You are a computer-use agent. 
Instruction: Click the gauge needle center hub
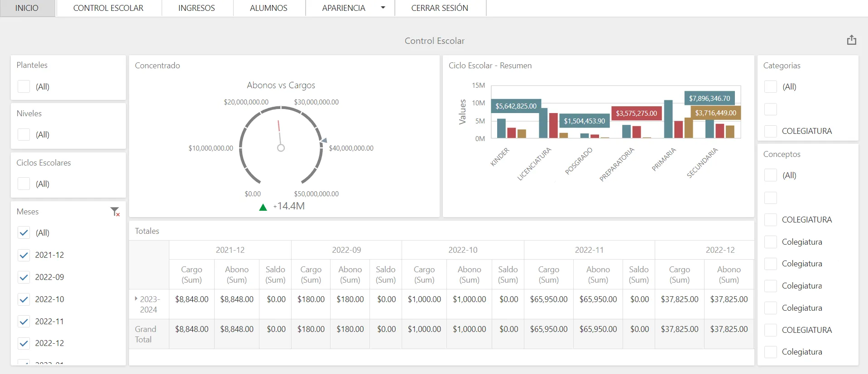281,148
